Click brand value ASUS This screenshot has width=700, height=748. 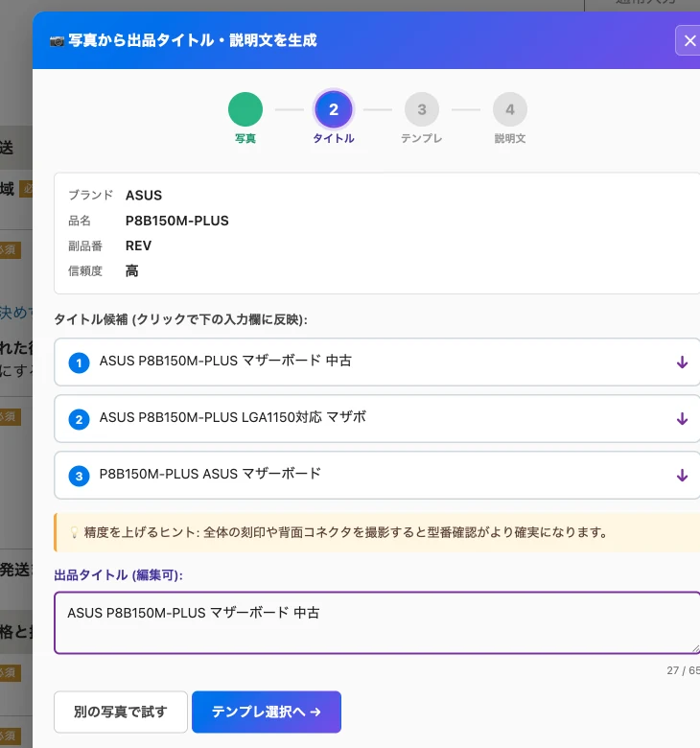pyautogui.click(x=144, y=195)
